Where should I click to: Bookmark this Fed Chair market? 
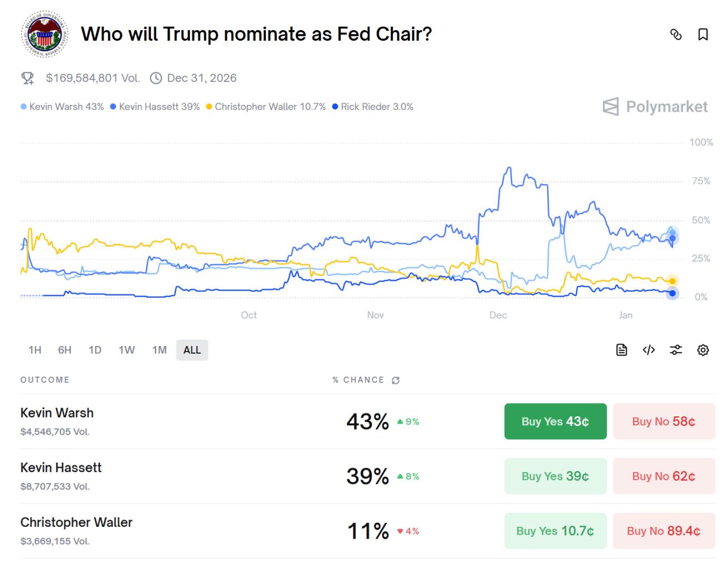pos(703,34)
